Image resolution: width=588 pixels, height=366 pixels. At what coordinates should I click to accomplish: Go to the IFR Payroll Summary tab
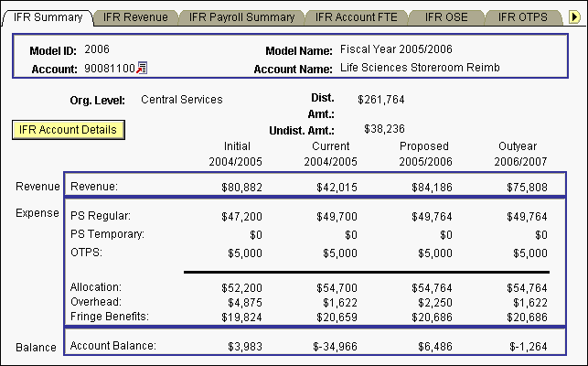[243, 16]
